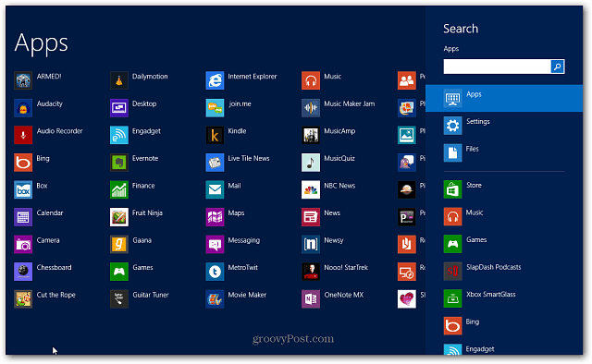Launch the Finance app

[x=119, y=189]
